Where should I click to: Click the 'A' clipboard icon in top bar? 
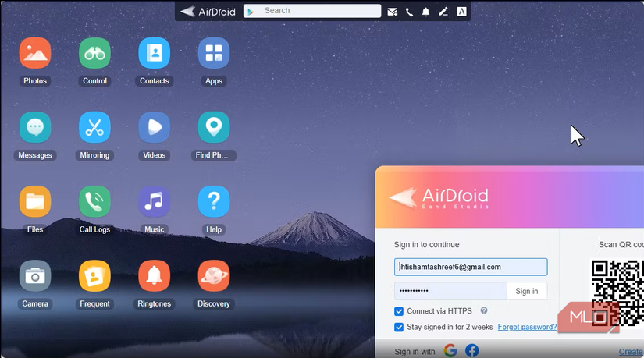pos(461,12)
